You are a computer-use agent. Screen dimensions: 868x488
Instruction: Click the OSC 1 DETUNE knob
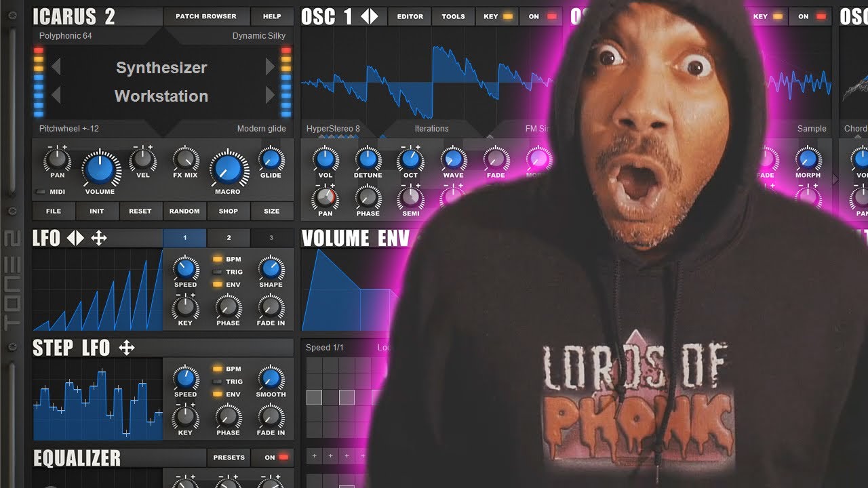point(368,159)
